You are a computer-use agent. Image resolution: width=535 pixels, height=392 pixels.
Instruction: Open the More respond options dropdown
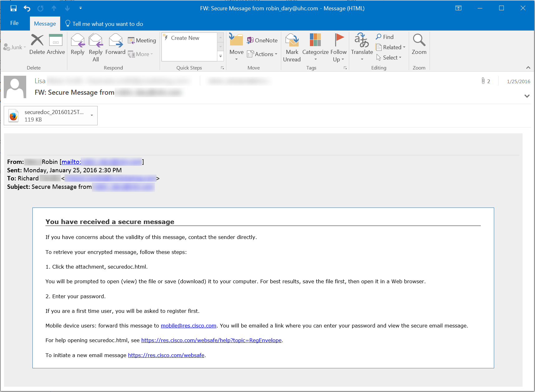point(141,54)
